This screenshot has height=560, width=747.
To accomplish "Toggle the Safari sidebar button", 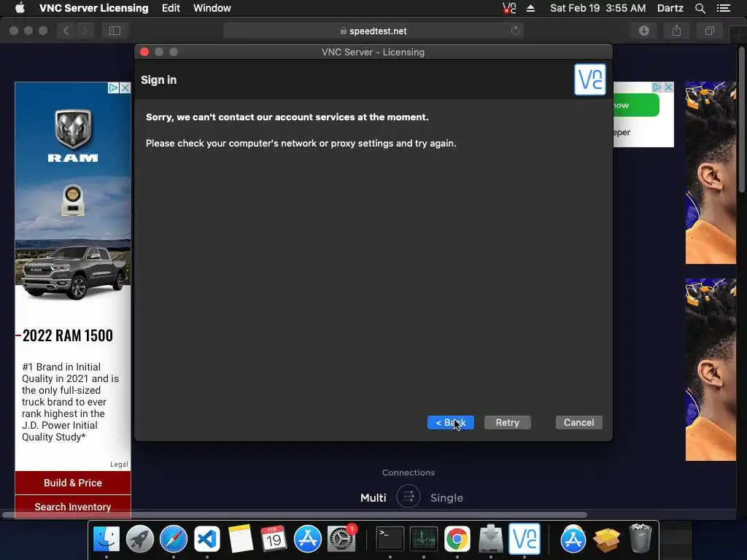I will 115,31.
